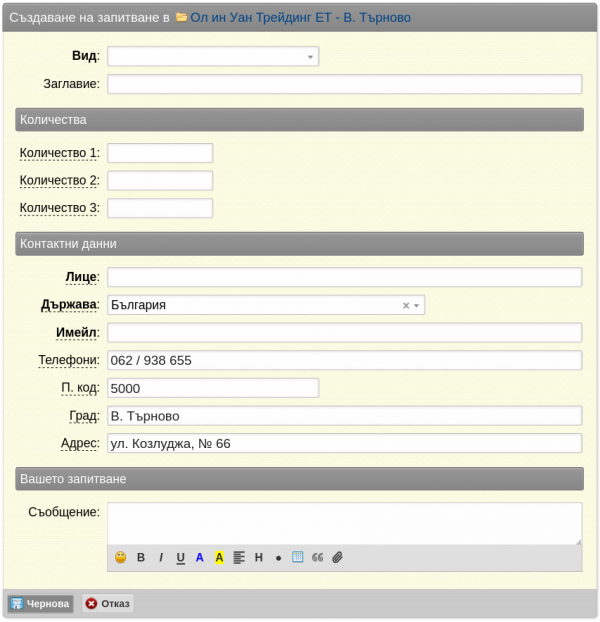Pick blue text color (blue A)

[200, 558]
